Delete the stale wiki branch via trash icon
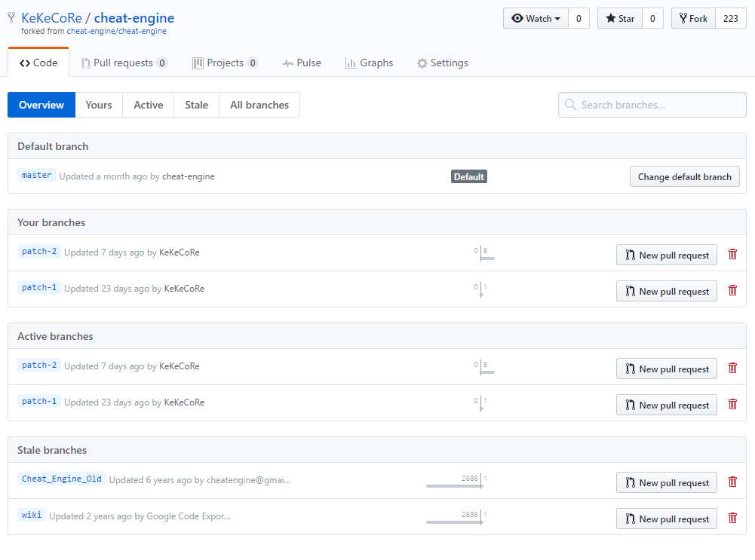 click(732, 518)
